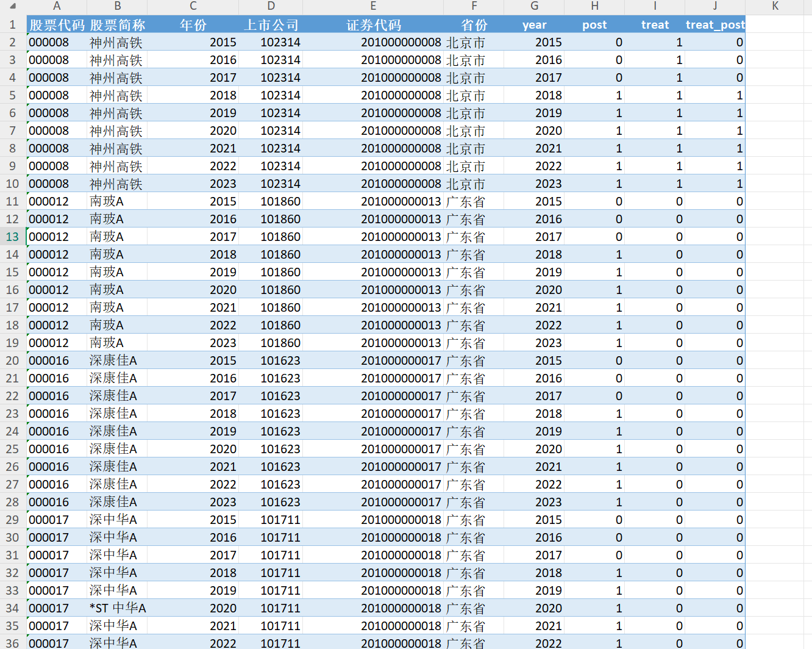Select column K header
Image resolution: width=812 pixels, height=649 pixels.
[775, 6]
